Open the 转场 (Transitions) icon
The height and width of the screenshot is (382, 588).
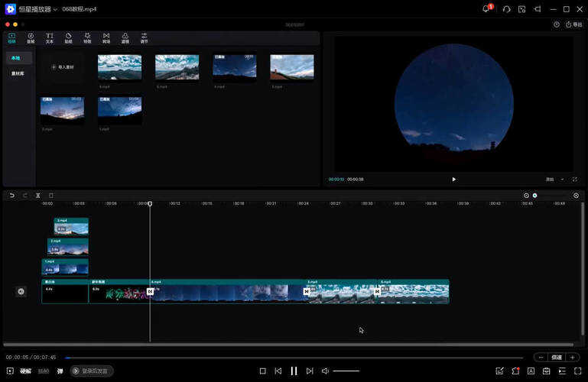coord(106,37)
